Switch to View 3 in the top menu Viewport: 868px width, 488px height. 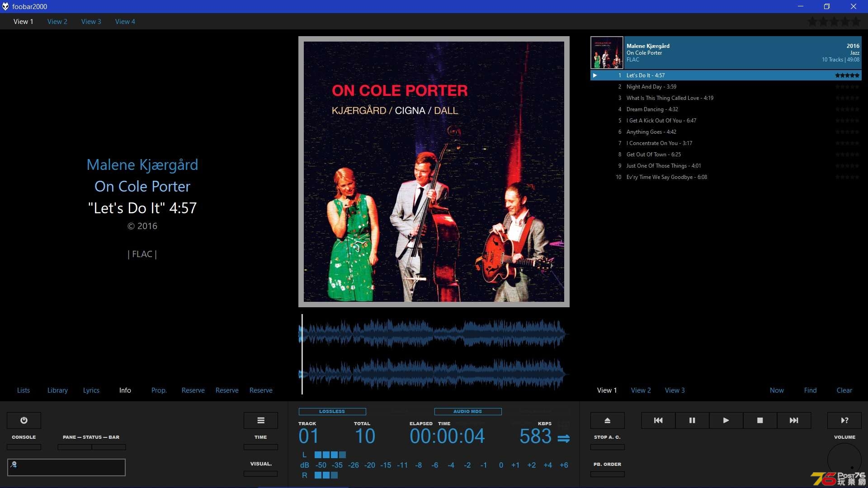[91, 22]
